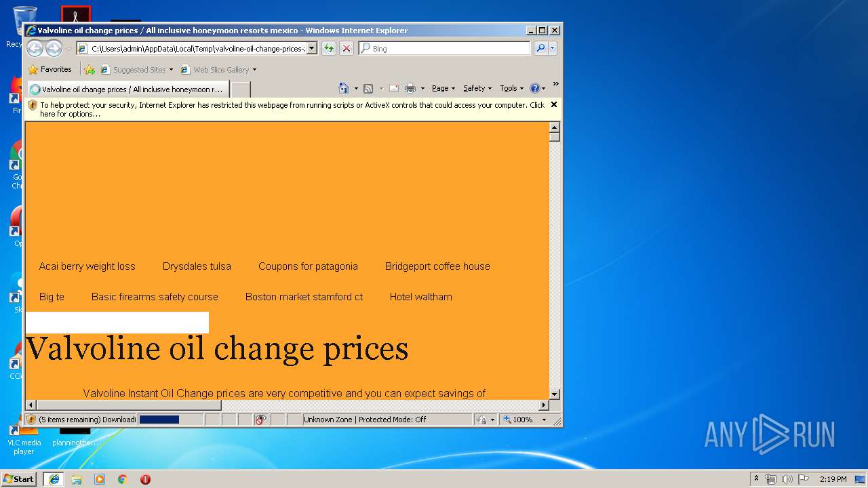This screenshot has height=488, width=868.
Task: Open the Print dropdown arrow
Action: coord(422,88)
